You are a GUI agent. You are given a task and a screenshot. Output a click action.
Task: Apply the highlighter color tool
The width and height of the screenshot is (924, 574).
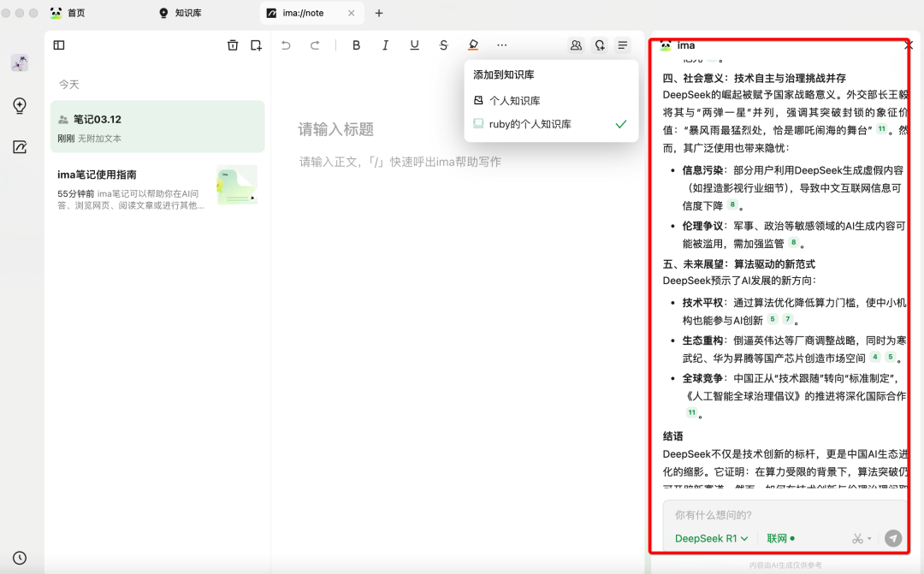pos(472,45)
